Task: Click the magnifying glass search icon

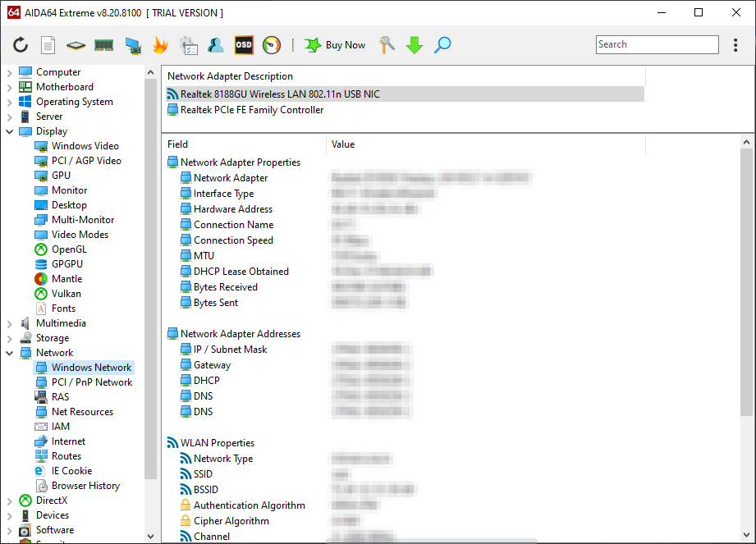Action: [442, 45]
